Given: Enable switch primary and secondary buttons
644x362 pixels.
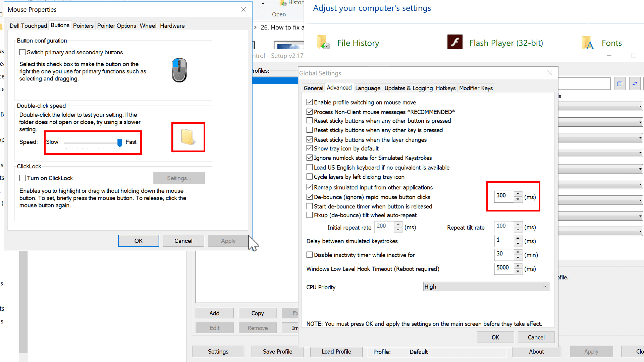Looking at the screenshot, I should pyautogui.click(x=22, y=52).
